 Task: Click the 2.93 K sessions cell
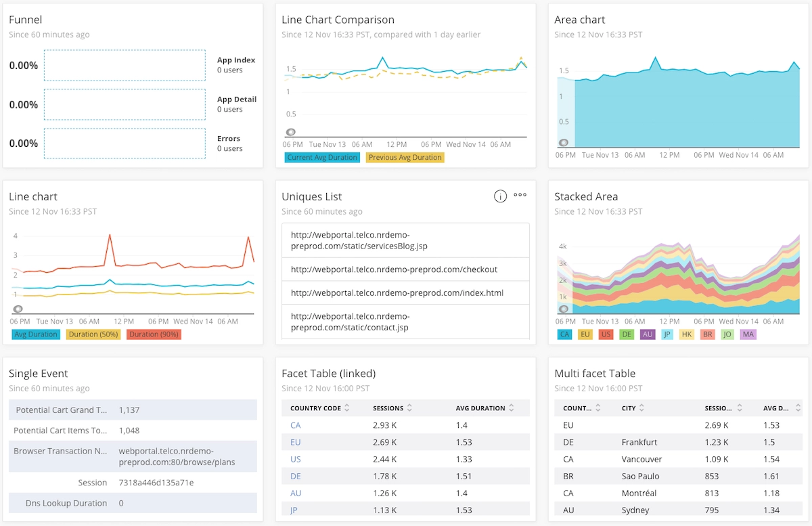[385, 425]
